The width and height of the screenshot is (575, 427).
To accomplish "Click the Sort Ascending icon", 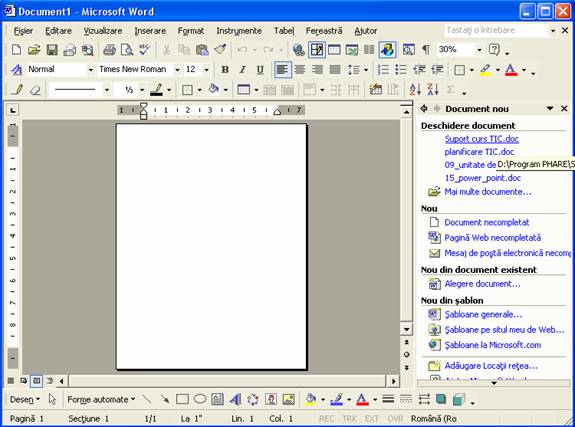I will tap(415, 90).
